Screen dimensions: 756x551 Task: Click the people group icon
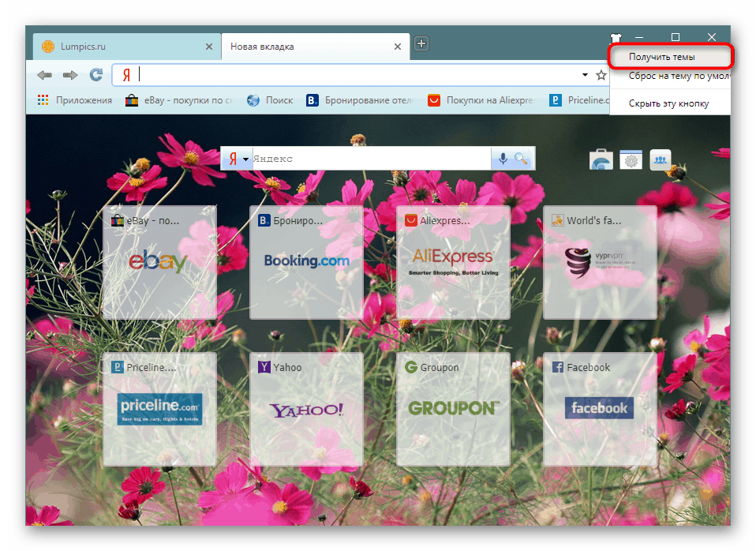660,159
